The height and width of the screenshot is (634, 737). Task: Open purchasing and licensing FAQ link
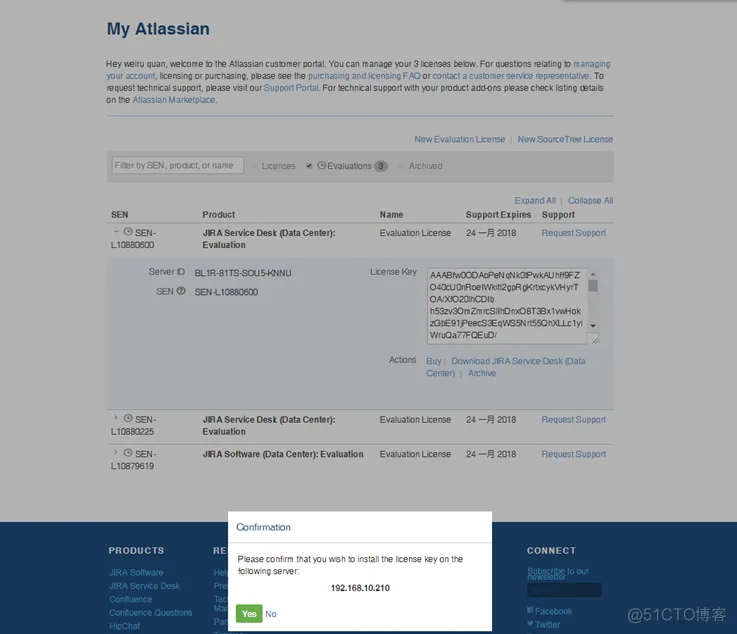(x=364, y=76)
